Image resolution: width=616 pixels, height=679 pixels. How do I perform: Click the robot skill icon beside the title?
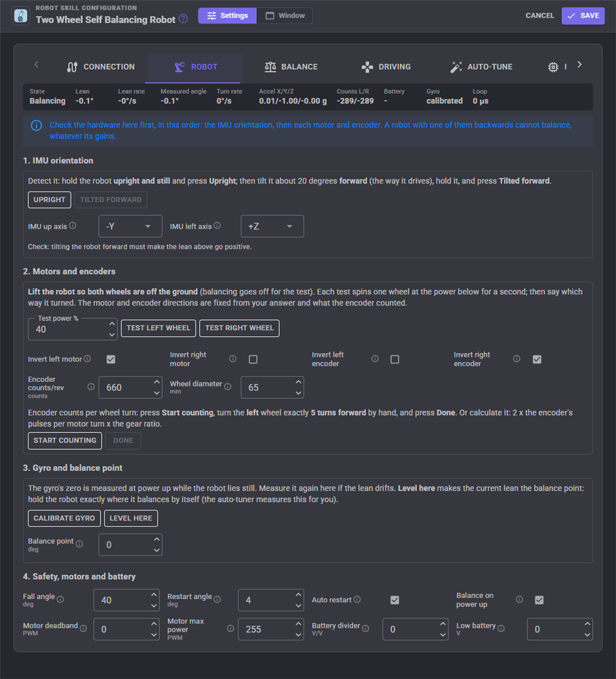coord(21,16)
